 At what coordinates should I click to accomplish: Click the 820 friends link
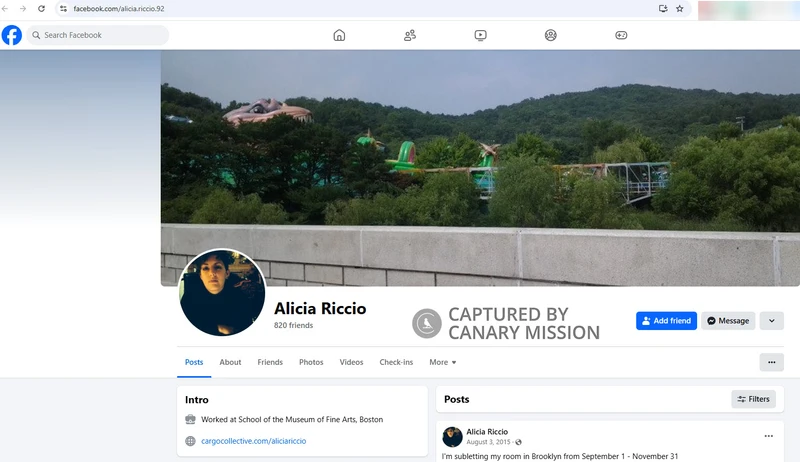(293, 325)
